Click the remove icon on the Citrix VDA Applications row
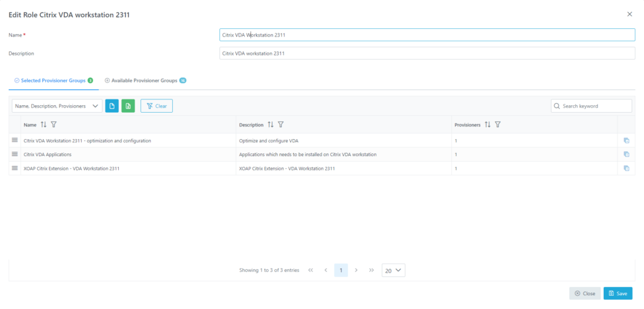Image resolution: width=644 pixels, height=309 pixels. coord(626,154)
